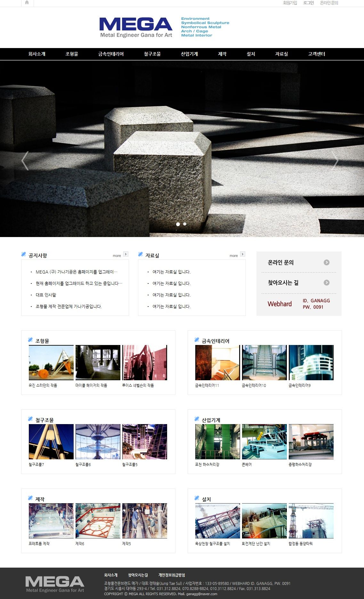Viewport: 364px width, 599px height.
Task: Click the 로그인 link
Action: pos(308,3)
